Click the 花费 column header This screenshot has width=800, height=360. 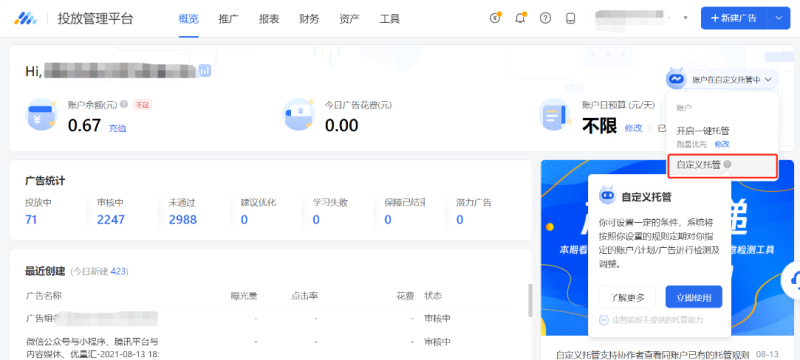click(x=405, y=296)
